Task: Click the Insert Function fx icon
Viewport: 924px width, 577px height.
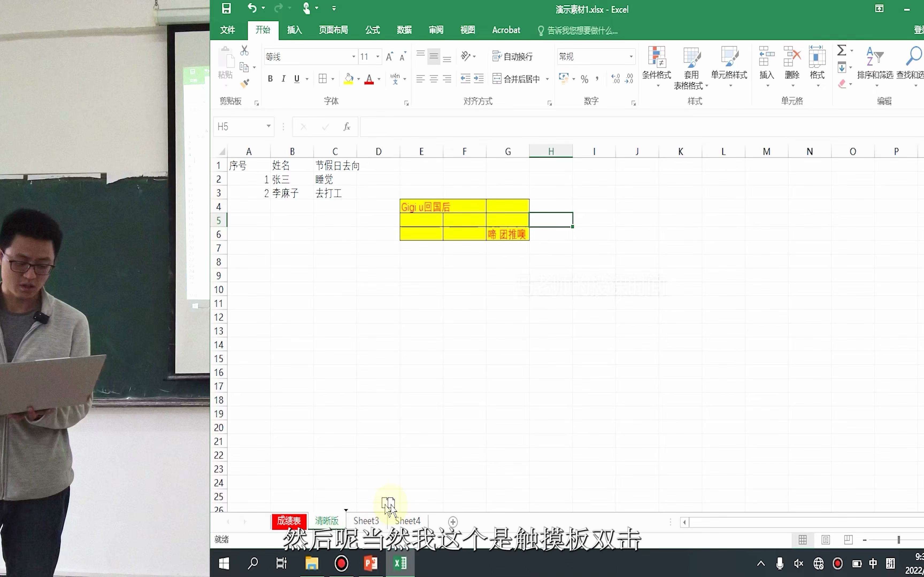Action: (x=347, y=127)
